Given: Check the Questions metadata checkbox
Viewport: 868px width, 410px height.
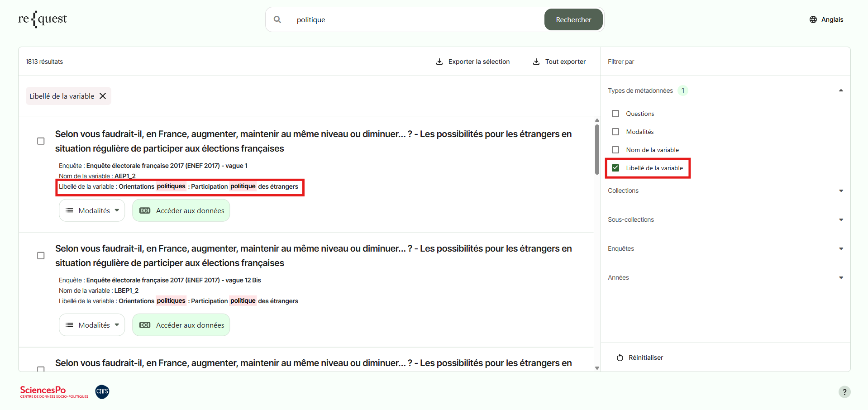Looking at the screenshot, I should point(615,114).
